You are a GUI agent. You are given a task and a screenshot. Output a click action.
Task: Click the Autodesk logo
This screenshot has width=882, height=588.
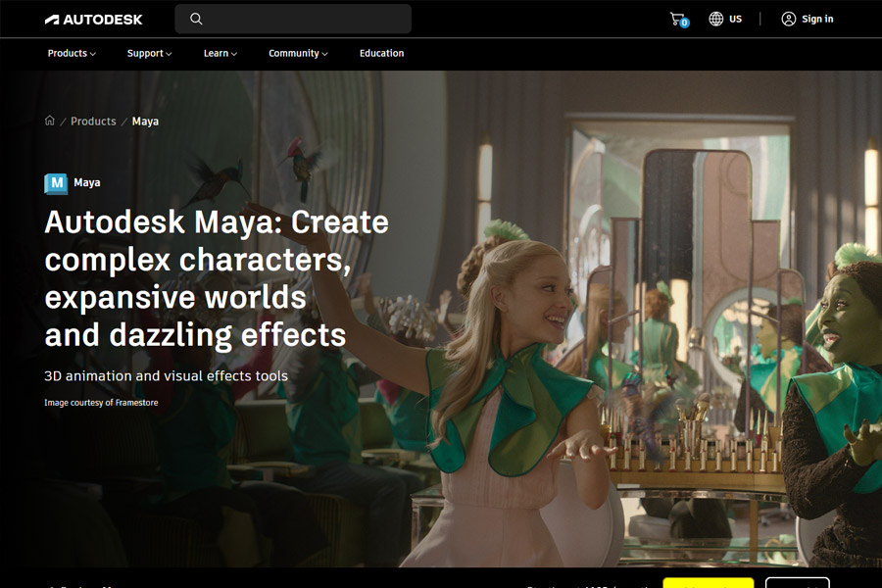coord(93,20)
